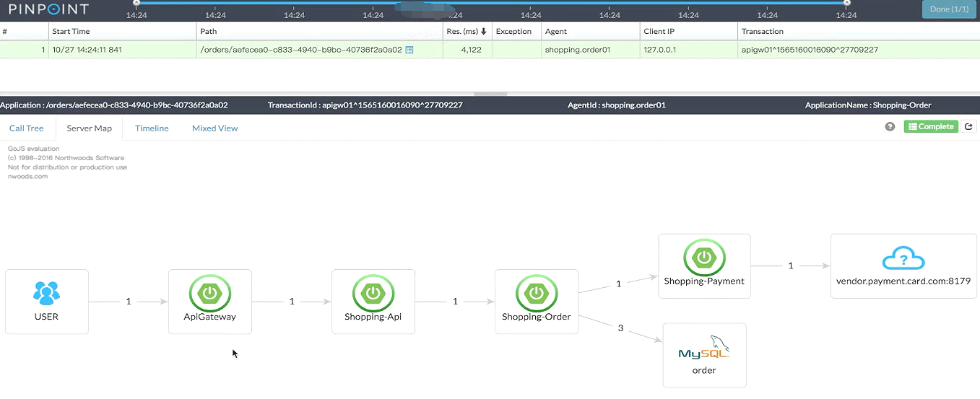Click the USER node icon

click(46, 292)
